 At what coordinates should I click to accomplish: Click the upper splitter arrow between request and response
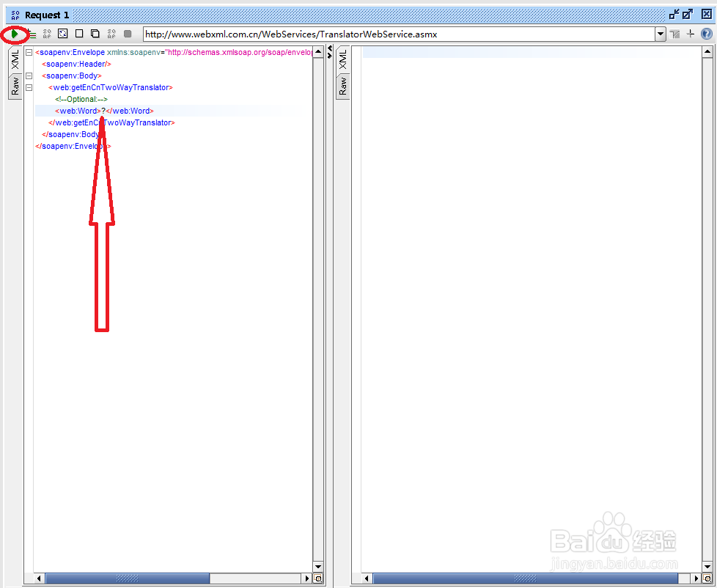[x=330, y=48]
